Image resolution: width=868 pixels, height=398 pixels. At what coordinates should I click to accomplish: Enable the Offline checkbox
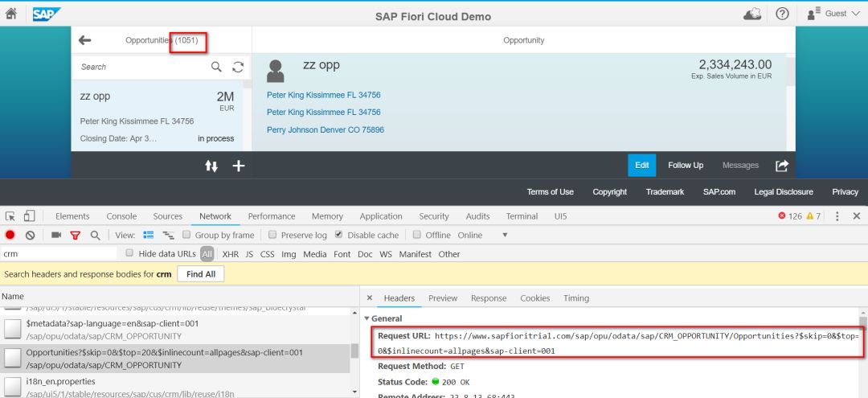click(417, 235)
